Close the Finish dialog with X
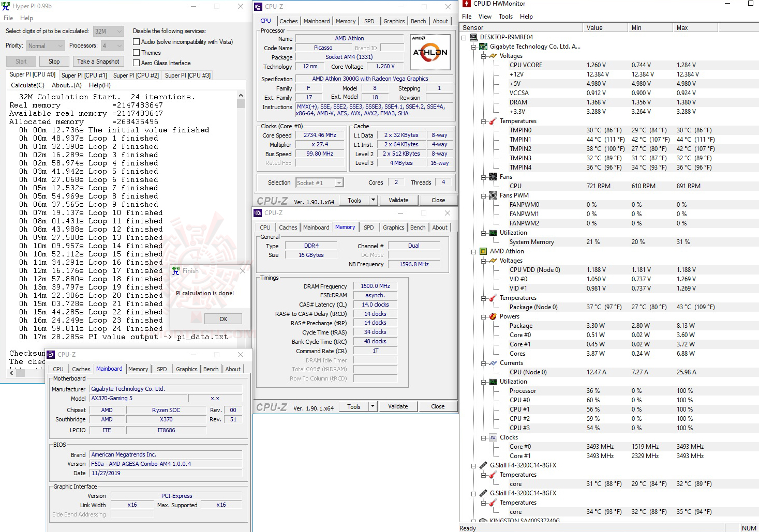This screenshot has width=759, height=532. coord(243,270)
